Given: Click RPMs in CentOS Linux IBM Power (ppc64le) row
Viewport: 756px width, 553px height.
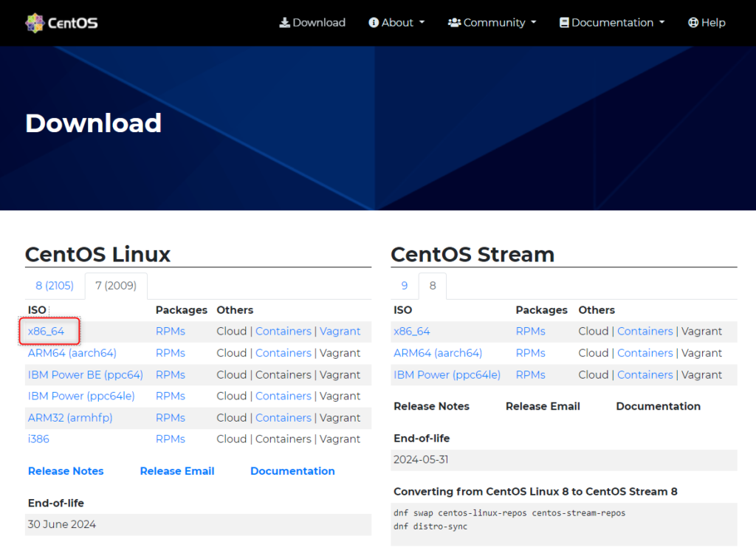Looking at the screenshot, I should (171, 396).
